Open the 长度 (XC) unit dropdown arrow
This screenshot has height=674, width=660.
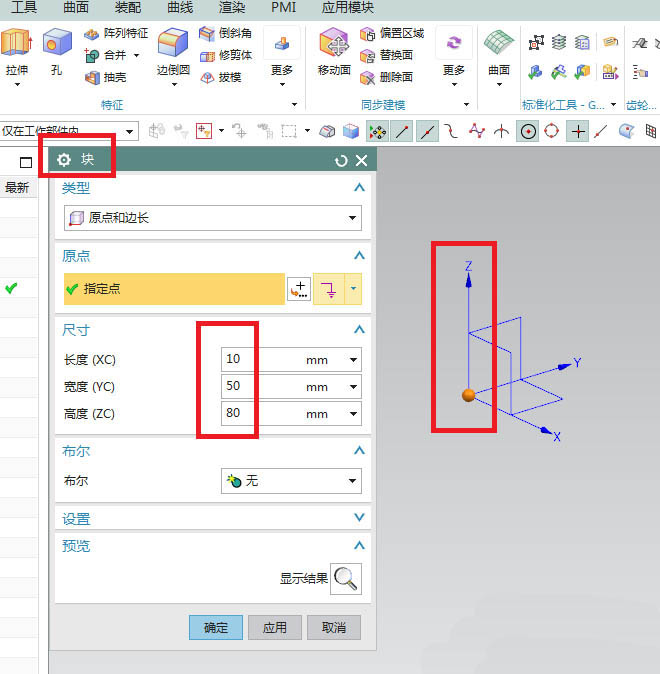(x=353, y=360)
